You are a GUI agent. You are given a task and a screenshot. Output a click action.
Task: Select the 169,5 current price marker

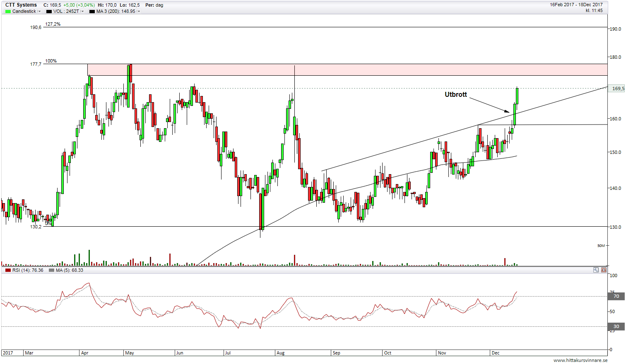(617, 89)
